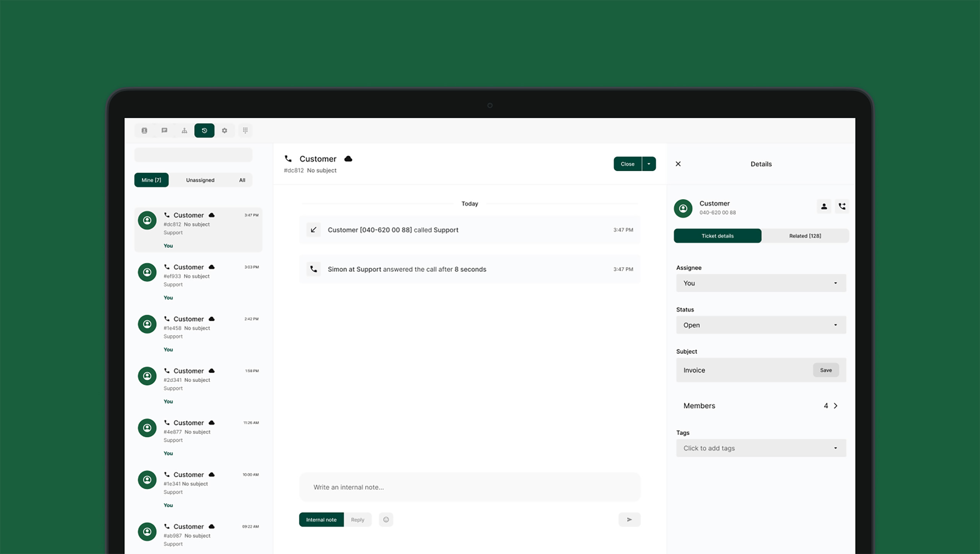Switch composer to Reply mode
Image resolution: width=980 pixels, height=554 pixels.
click(358, 520)
